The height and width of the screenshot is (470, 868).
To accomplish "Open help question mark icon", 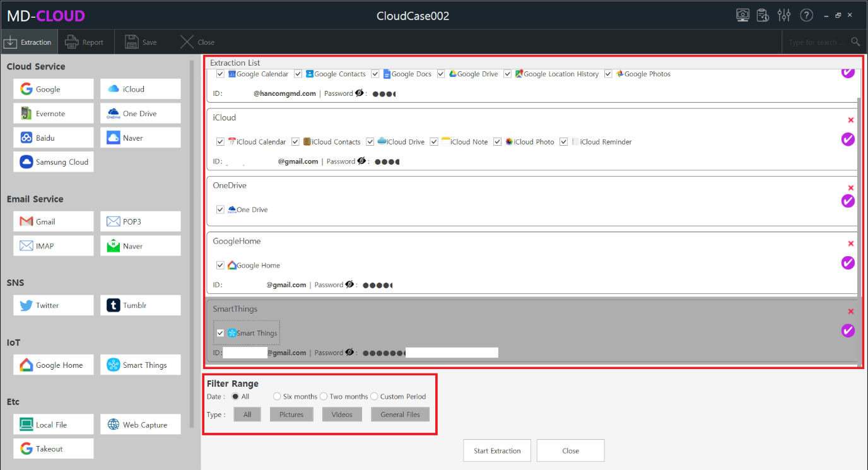I will [806, 15].
